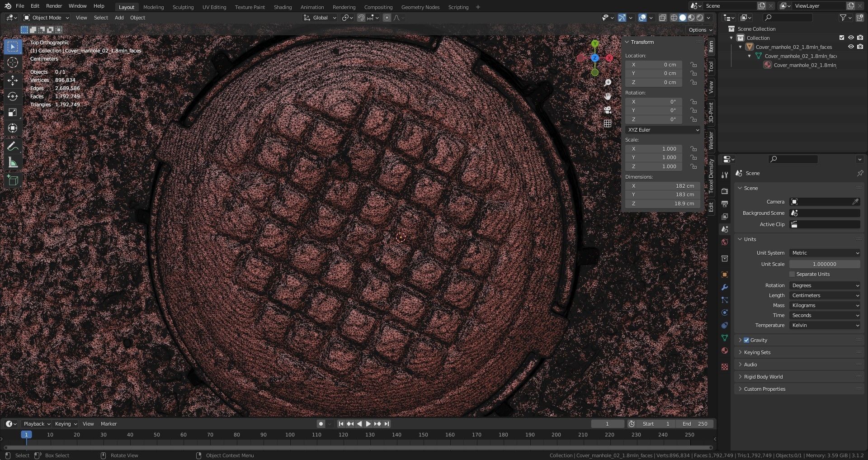Open the Object Data properties tab icon

pos(725,338)
